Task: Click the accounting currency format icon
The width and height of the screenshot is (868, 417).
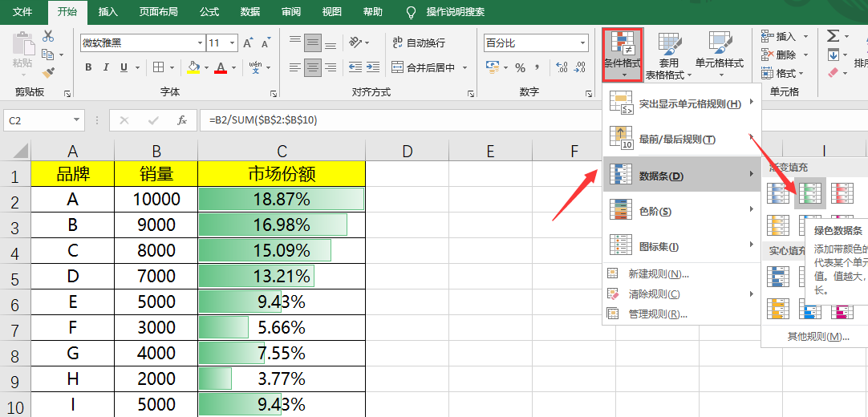Action: (x=491, y=67)
